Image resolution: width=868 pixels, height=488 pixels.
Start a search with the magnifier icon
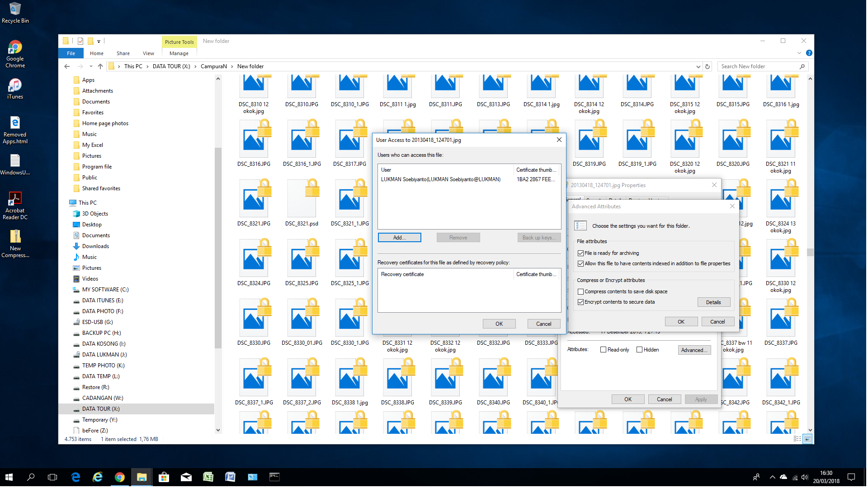(x=802, y=66)
